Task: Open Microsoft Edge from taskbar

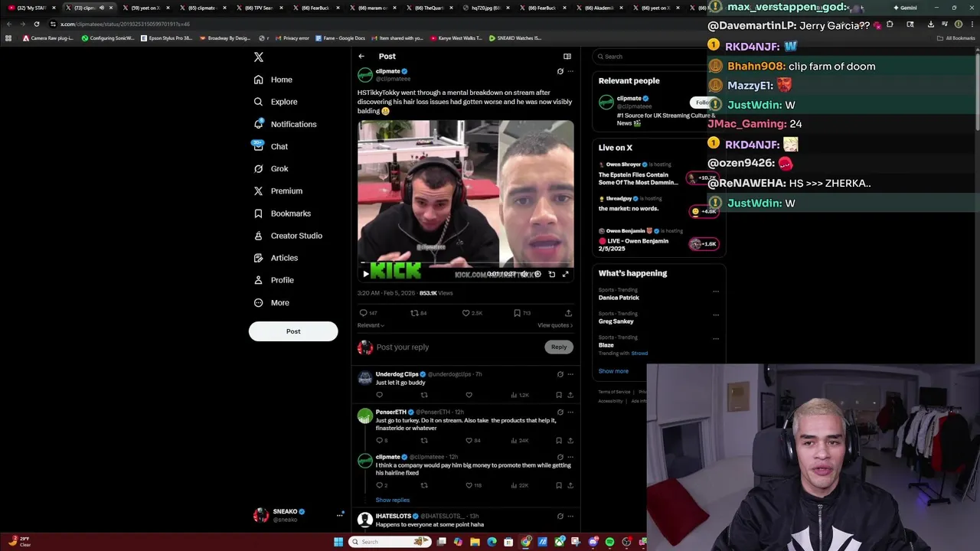Action: [x=492, y=542]
